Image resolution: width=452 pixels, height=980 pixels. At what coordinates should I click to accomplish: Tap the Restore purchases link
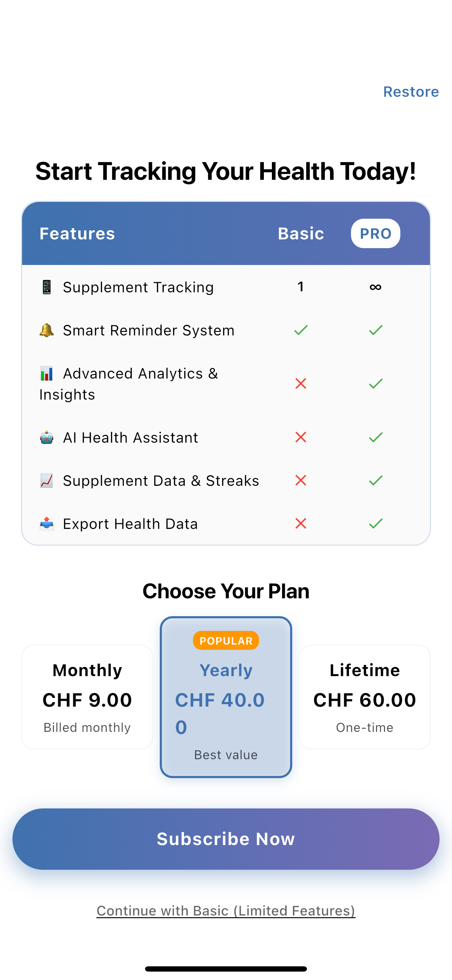[x=411, y=92]
